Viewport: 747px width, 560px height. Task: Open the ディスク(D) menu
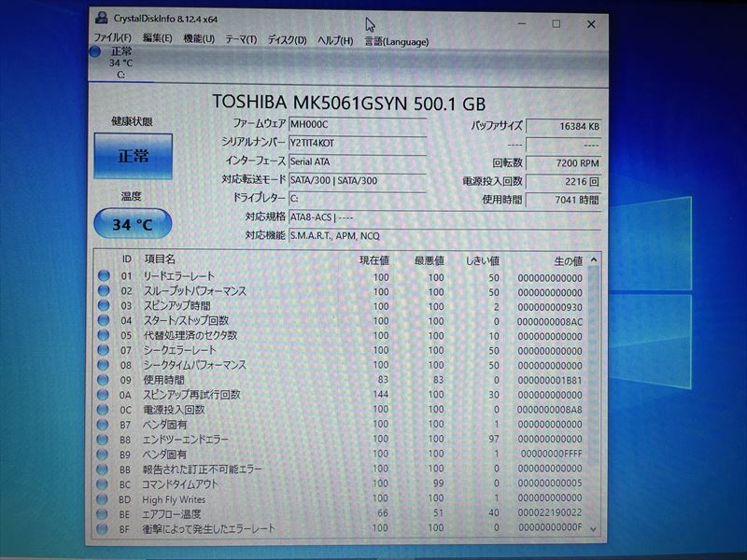tap(287, 39)
